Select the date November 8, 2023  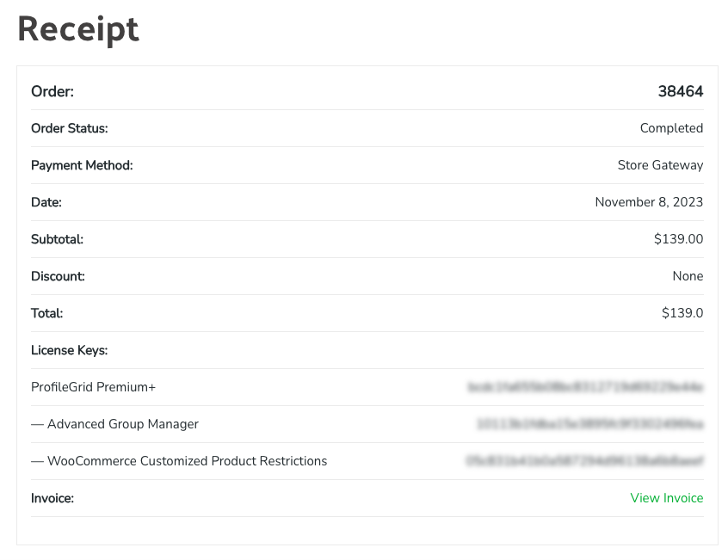[x=649, y=202]
